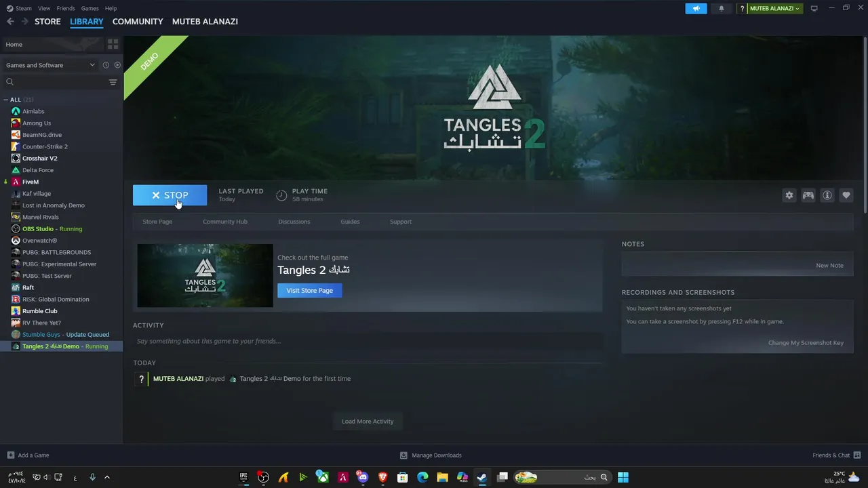Image resolution: width=868 pixels, height=488 pixels.
Task: Open advanced library filter options icon
Action: 113,82
